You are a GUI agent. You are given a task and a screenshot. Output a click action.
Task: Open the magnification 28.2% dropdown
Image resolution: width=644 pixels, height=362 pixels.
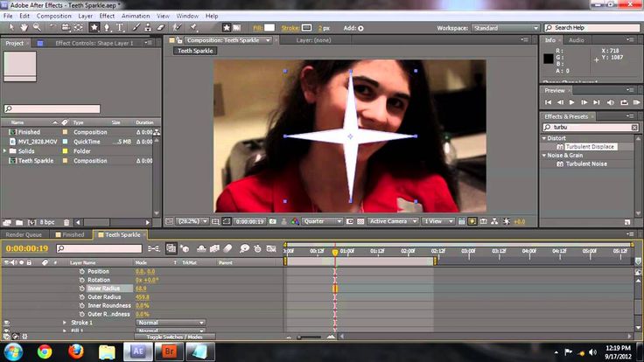192,221
